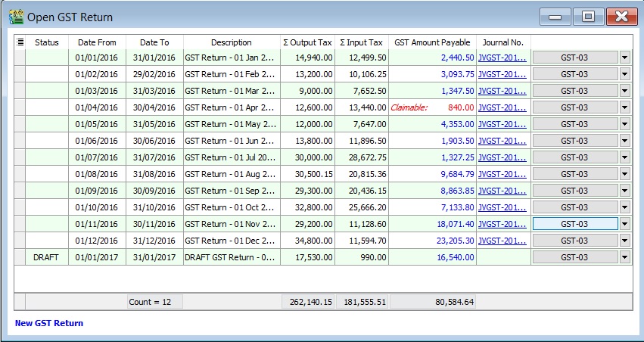Image resolution: width=644 pixels, height=342 pixels.
Task: Maximize the Open GST Return window
Action: tap(587, 15)
